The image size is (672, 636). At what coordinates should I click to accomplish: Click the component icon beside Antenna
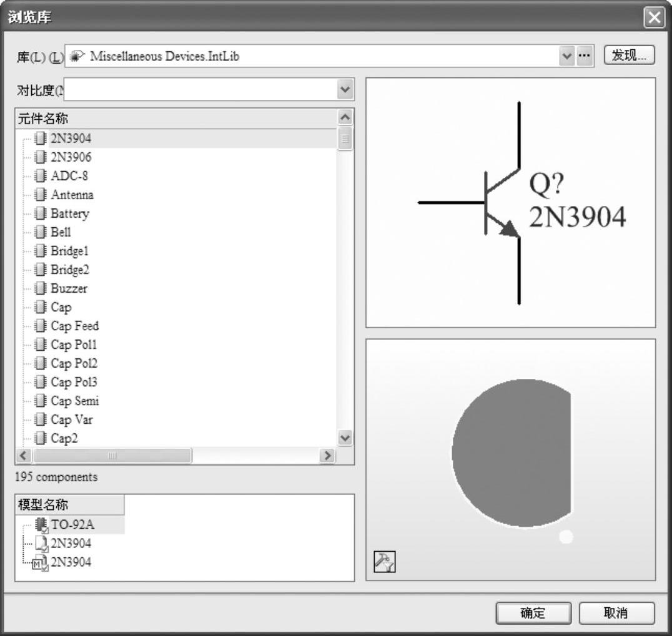[x=41, y=195]
